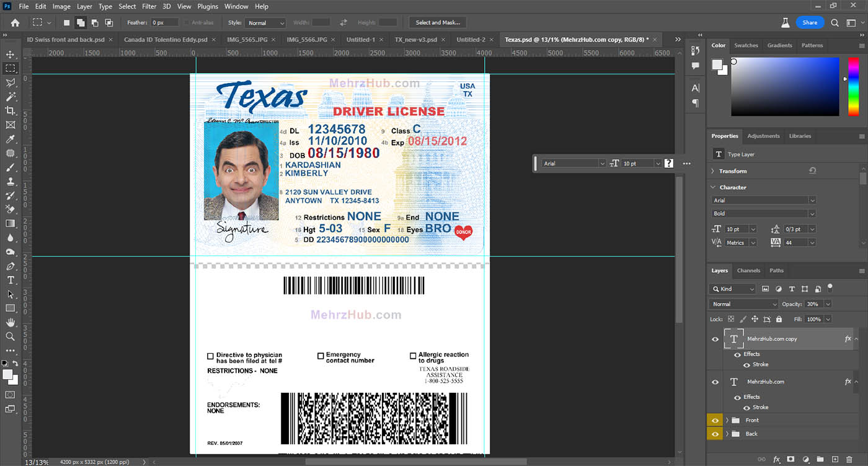
Task: Click the foreground color swatch in toolbar
Action: [7, 374]
